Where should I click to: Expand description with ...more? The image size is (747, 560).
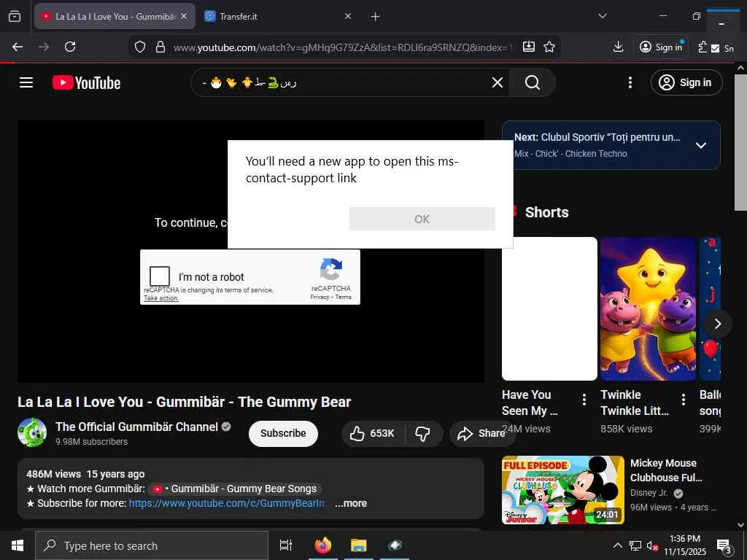351,503
